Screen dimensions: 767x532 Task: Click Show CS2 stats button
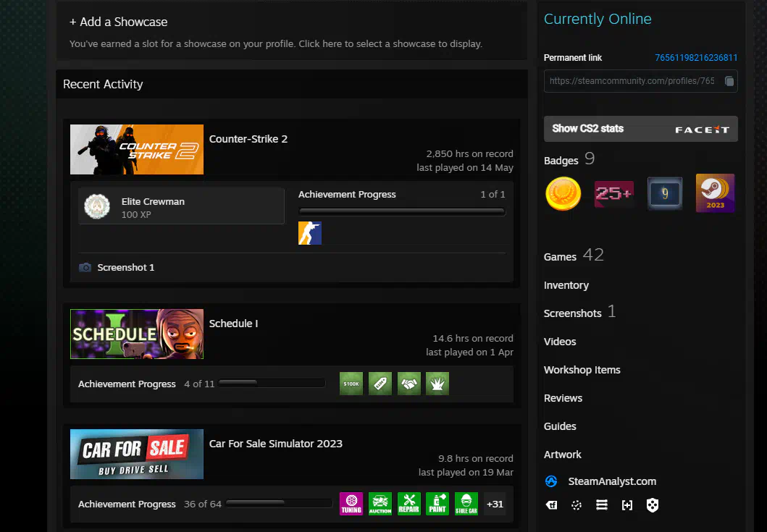point(641,129)
